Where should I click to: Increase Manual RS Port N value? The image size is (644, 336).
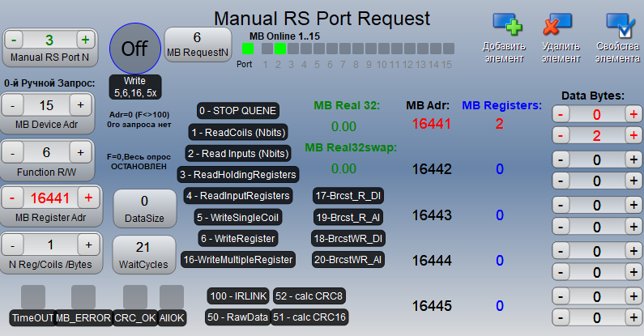tap(84, 40)
